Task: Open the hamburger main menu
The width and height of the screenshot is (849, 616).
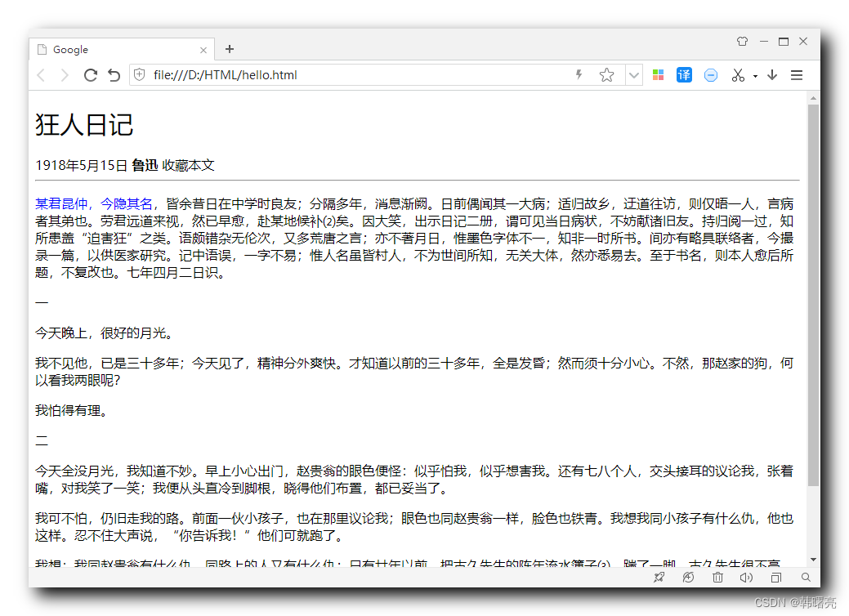Action: (797, 75)
